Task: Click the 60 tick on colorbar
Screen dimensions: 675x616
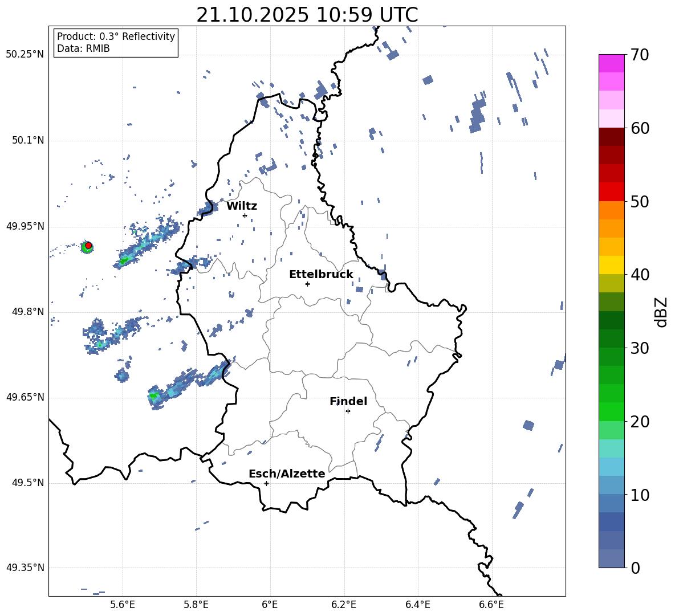Action: [640, 128]
